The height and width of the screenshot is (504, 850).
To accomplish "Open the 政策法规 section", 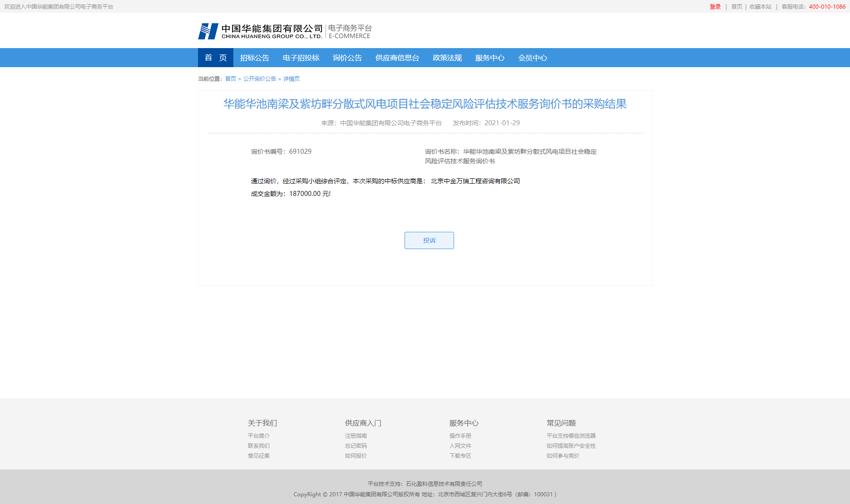I will click(x=447, y=58).
